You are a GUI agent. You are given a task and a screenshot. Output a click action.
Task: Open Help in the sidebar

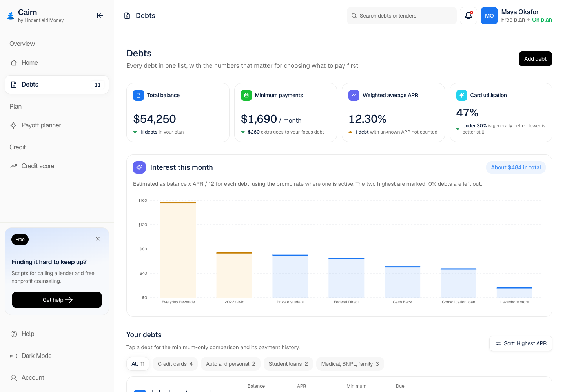pos(57,334)
